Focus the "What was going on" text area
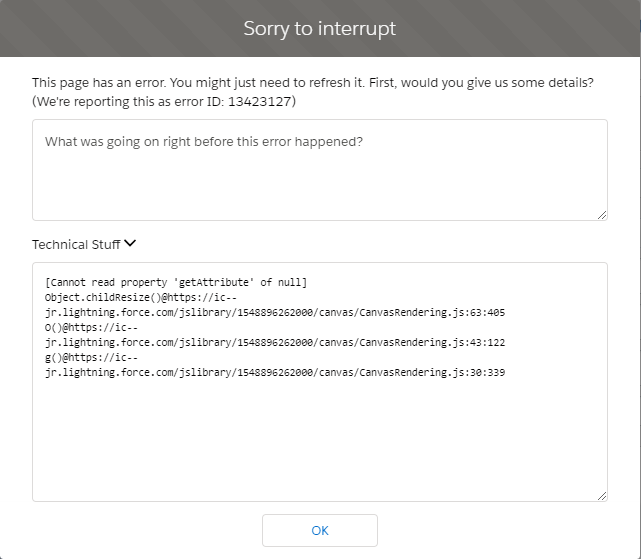This screenshot has height=559, width=641. point(320,170)
